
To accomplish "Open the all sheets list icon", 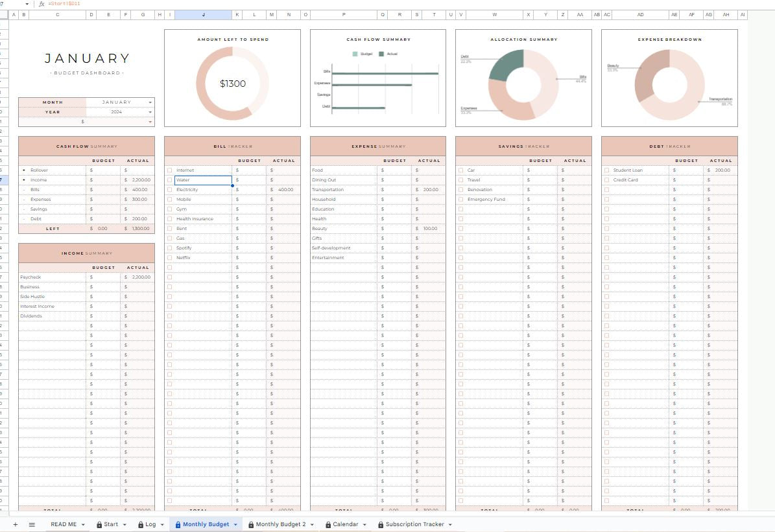I will [32, 525].
